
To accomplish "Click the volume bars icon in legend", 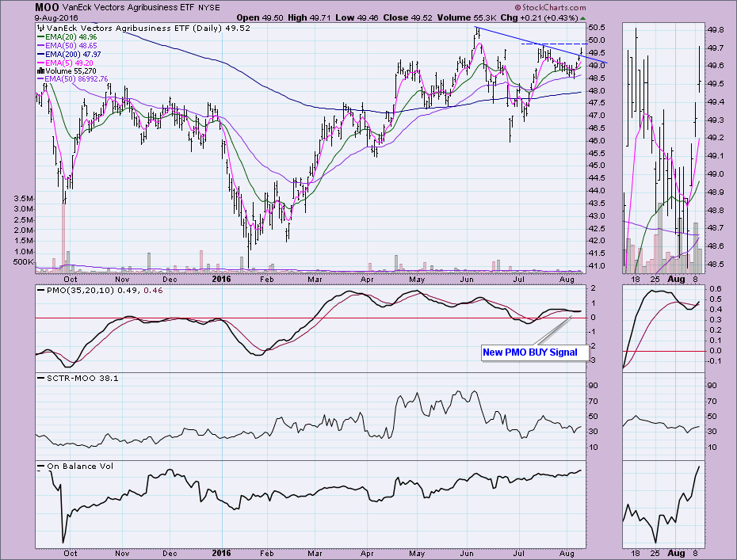I will pos(39,70).
